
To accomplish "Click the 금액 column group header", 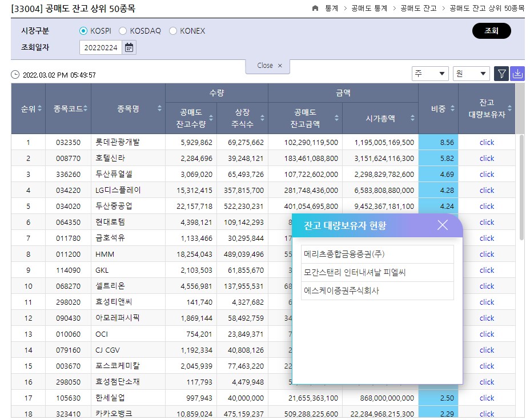I will point(343,93).
